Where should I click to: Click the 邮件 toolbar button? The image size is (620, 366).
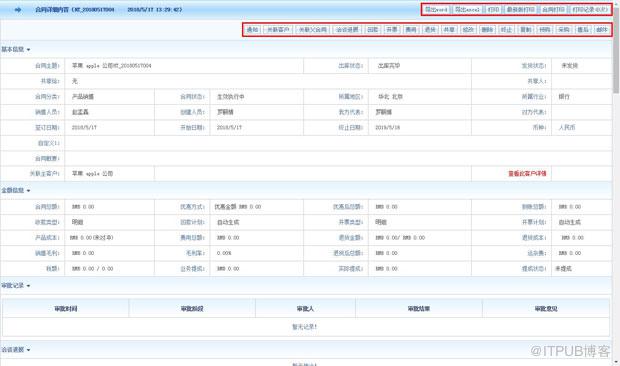click(602, 30)
